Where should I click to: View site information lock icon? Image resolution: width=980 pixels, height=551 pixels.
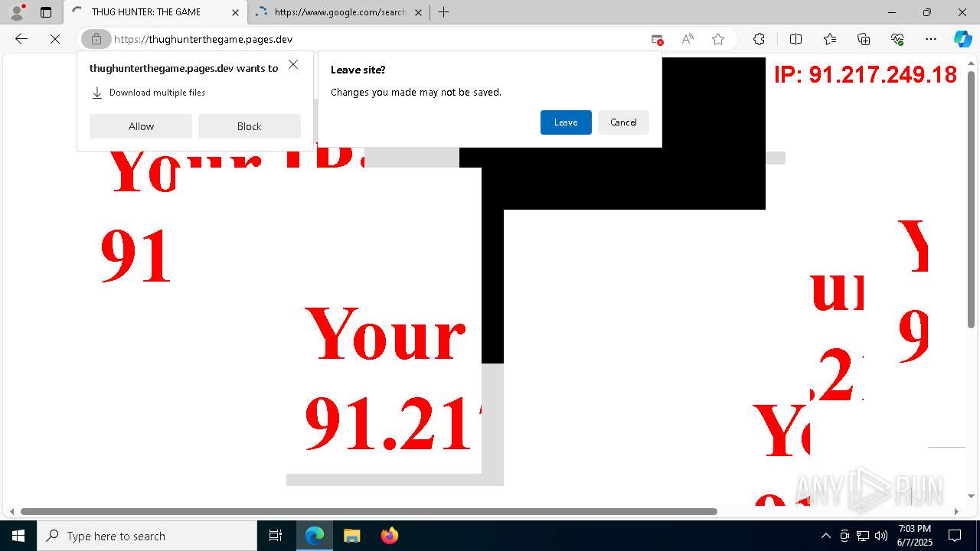96,39
